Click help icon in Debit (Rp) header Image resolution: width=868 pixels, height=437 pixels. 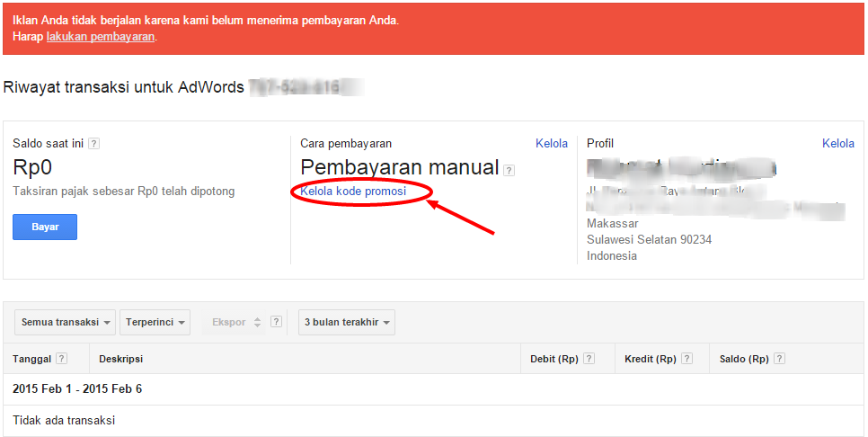tap(589, 359)
